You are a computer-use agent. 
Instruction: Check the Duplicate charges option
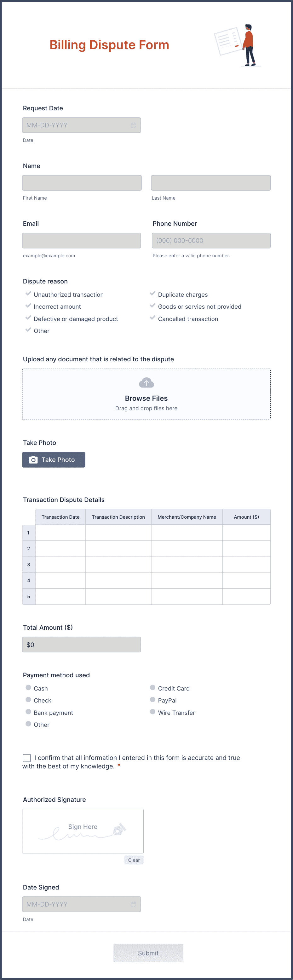[152, 294]
